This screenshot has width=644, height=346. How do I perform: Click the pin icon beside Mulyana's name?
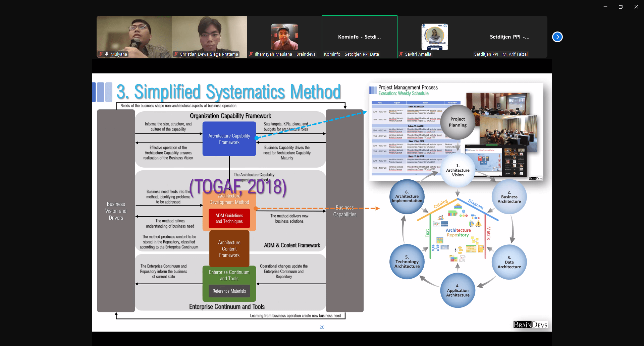[107, 54]
